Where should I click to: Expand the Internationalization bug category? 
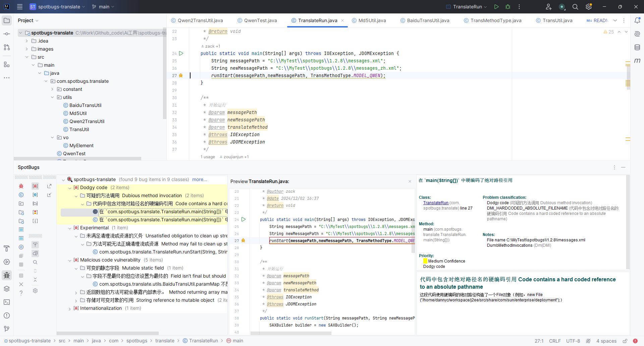(70, 308)
